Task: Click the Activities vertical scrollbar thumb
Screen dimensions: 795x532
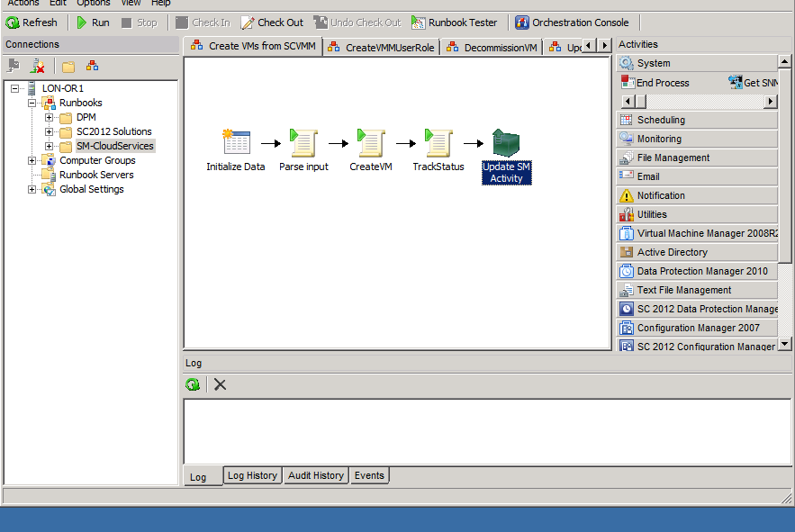Action: click(784, 166)
